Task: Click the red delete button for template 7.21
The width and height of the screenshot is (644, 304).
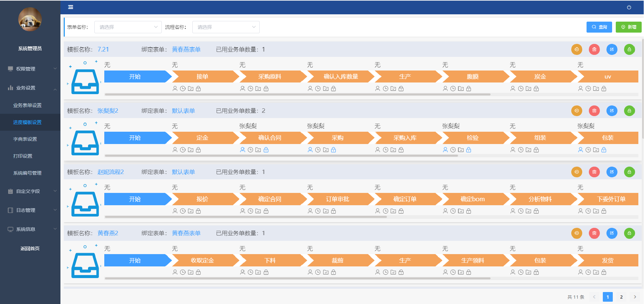Action: (x=594, y=50)
